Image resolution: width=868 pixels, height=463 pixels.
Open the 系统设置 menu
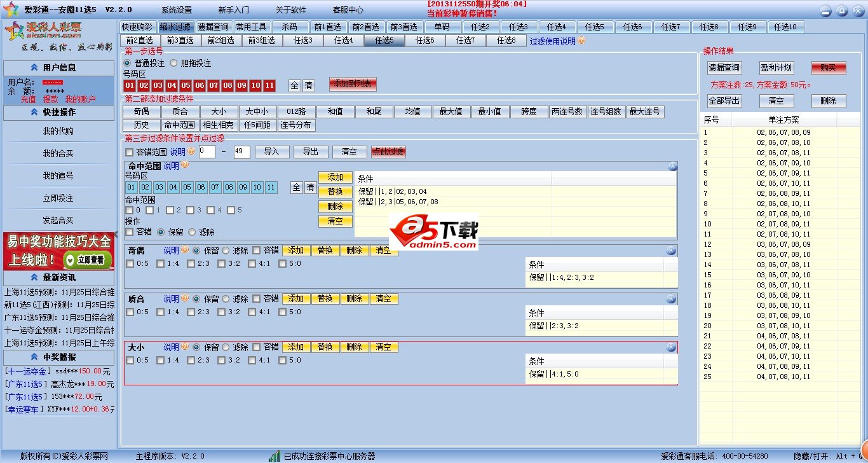[177, 10]
